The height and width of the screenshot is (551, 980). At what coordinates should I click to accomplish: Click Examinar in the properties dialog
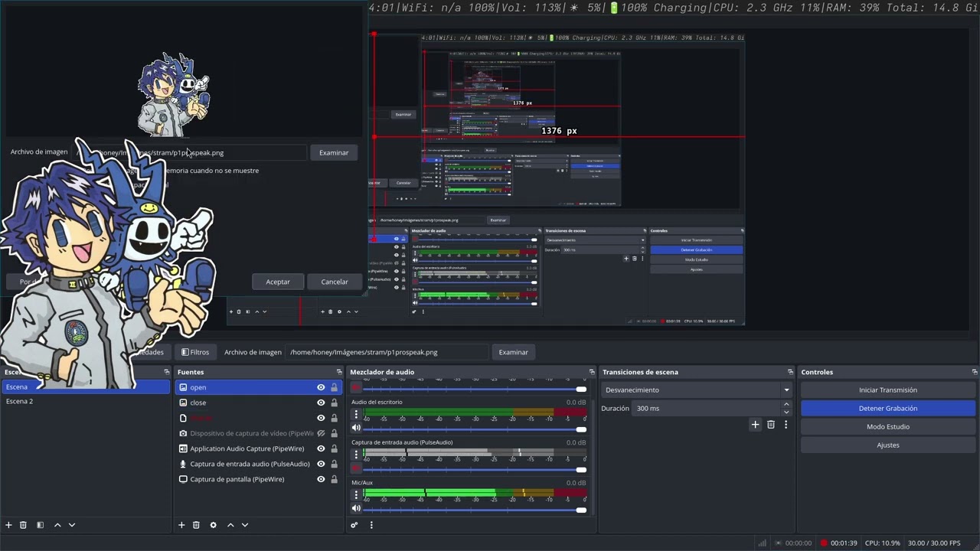[334, 152]
